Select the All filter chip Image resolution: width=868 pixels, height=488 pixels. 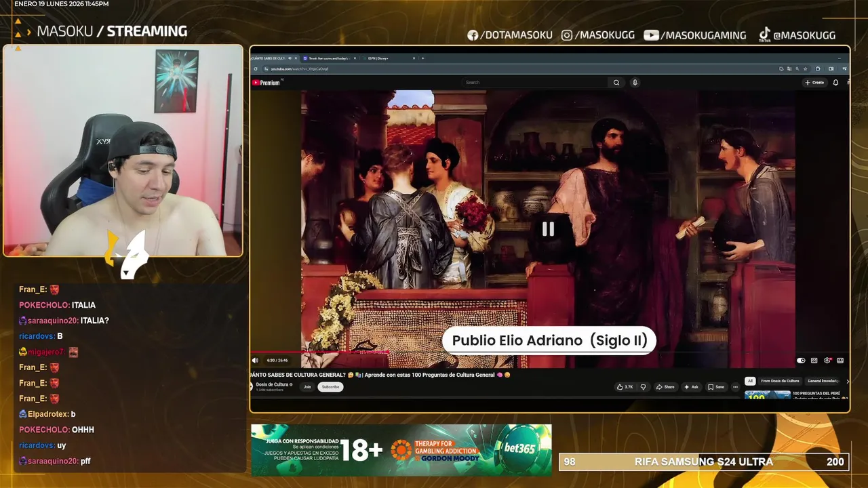coord(750,381)
